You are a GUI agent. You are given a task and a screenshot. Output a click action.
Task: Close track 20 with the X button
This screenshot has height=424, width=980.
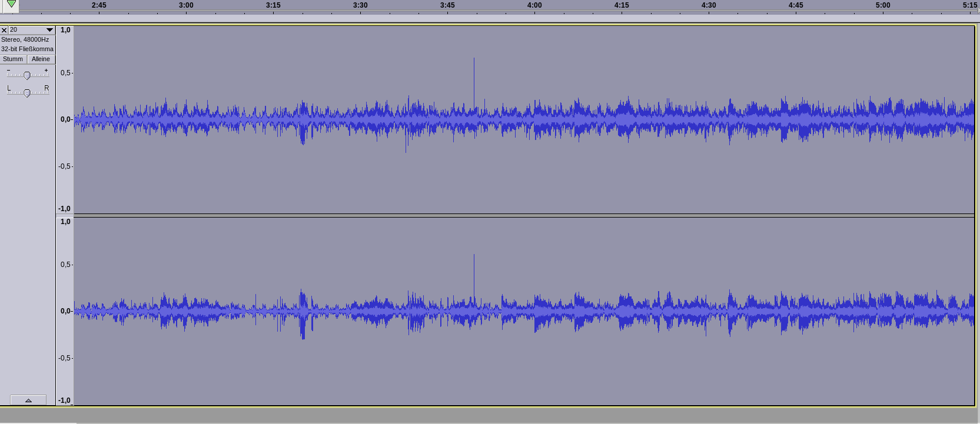pos(4,30)
